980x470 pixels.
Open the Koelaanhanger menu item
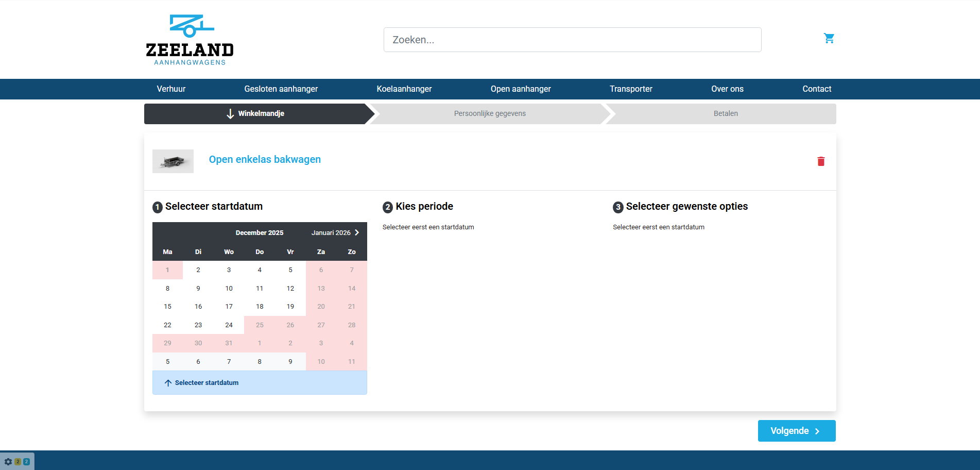404,89
